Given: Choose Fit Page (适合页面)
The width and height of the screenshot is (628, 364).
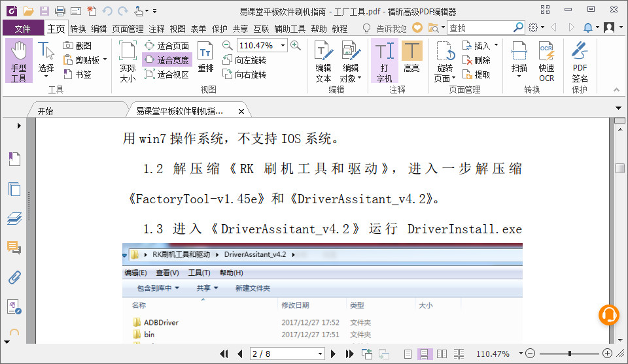Looking at the screenshot, I should pos(167,46).
